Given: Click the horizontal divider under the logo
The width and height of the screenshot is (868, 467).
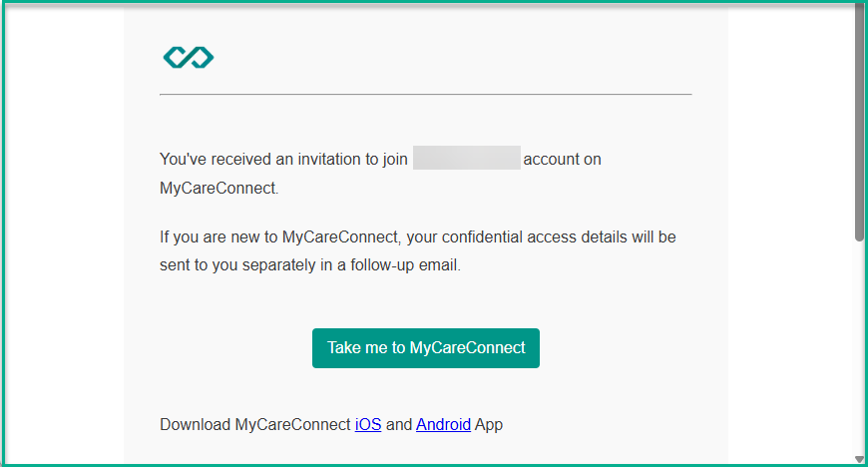Looking at the screenshot, I should pyautogui.click(x=426, y=94).
